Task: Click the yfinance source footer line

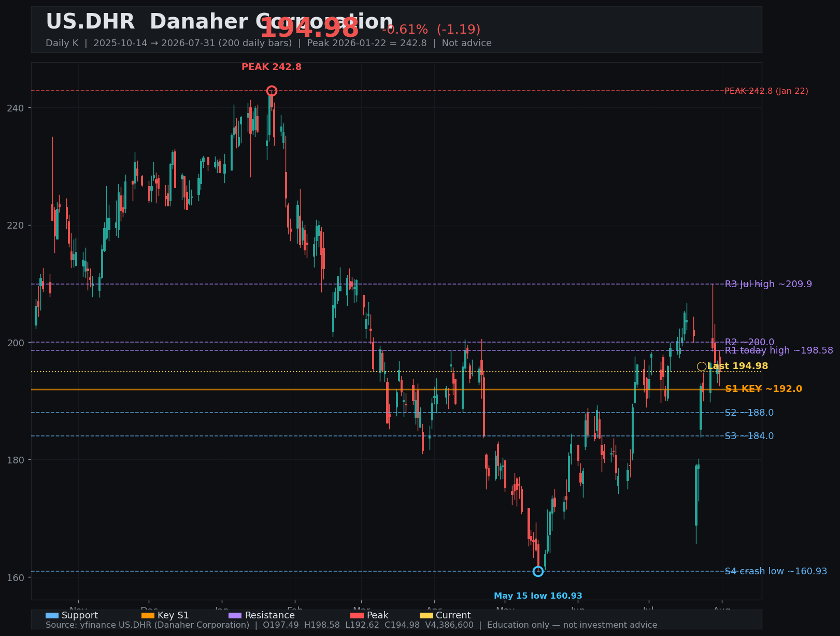Action: 351,625
